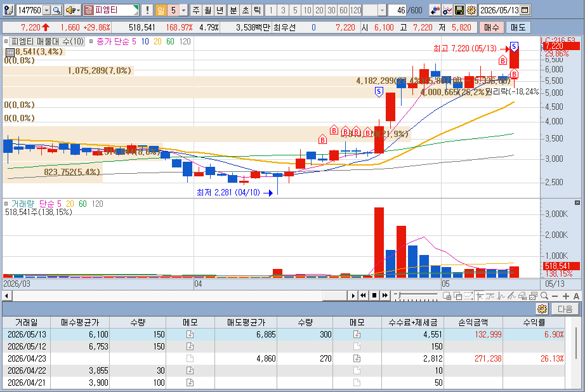Click the leftmost chart-type icon in toolbar
This screenshot has height=392, width=585.
click(9, 10)
